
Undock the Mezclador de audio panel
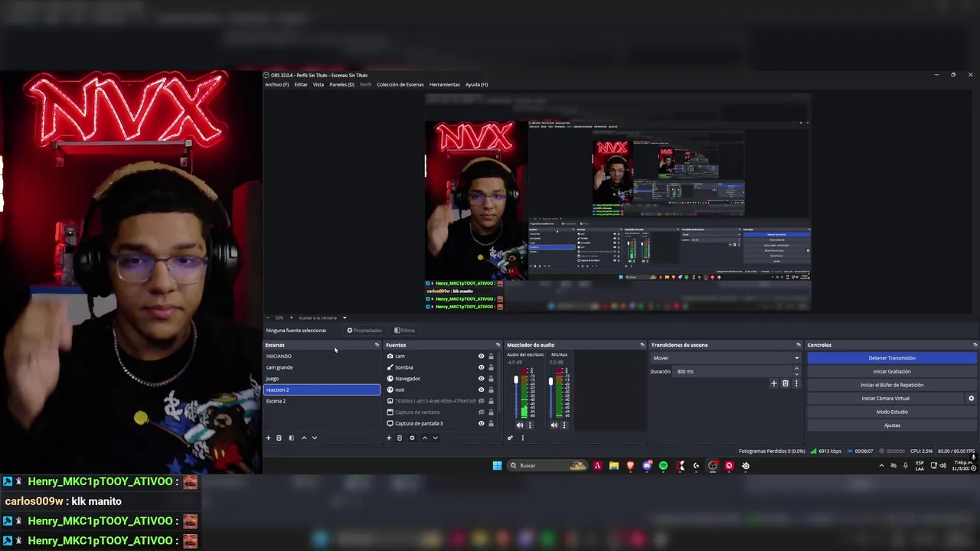(642, 345)
